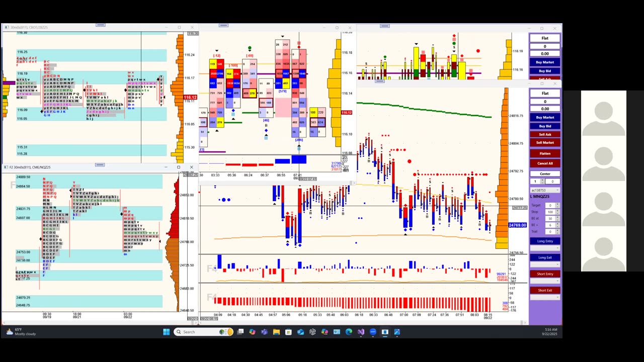Viewport: 644px width, 362px height.
Task: Open the dropdown under Short Exit
Action: (x=545, y=297)
